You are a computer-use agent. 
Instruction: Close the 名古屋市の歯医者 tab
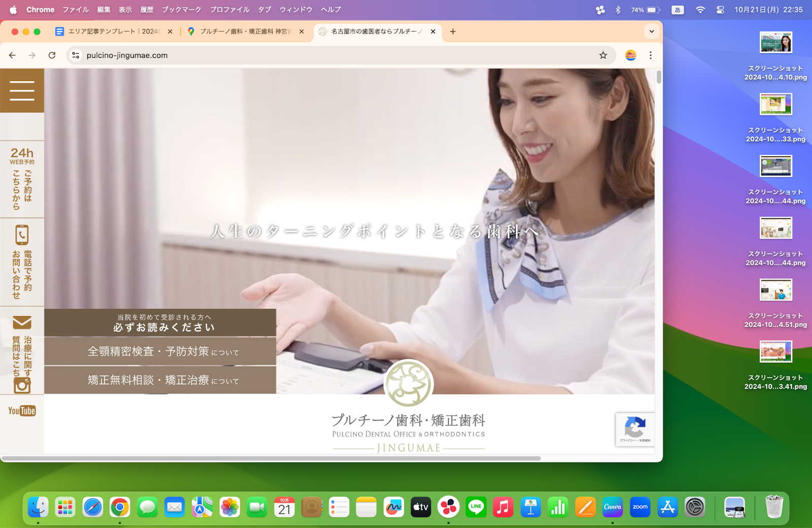[x=433, y=31]
